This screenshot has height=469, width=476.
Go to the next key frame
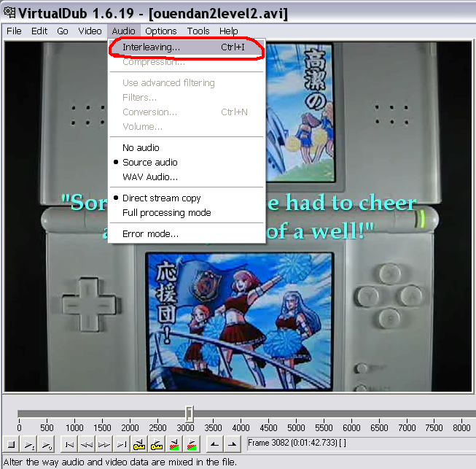[x=157, y=444]
